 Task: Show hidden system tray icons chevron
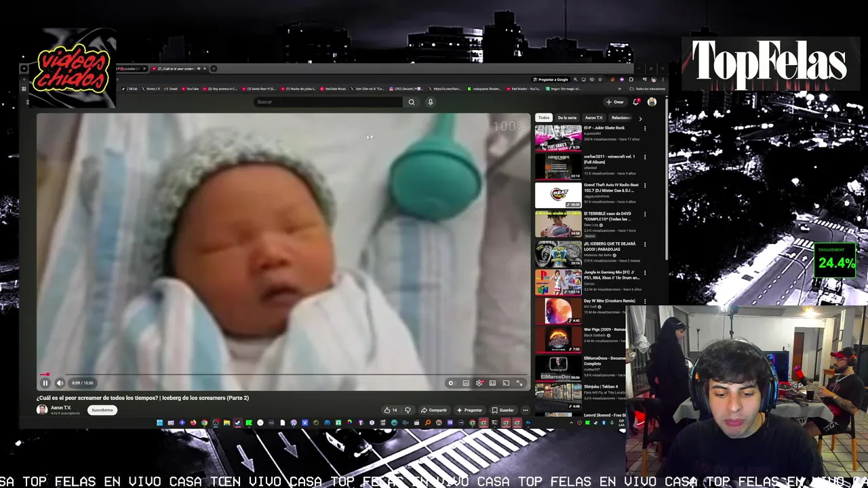point(571,423)
